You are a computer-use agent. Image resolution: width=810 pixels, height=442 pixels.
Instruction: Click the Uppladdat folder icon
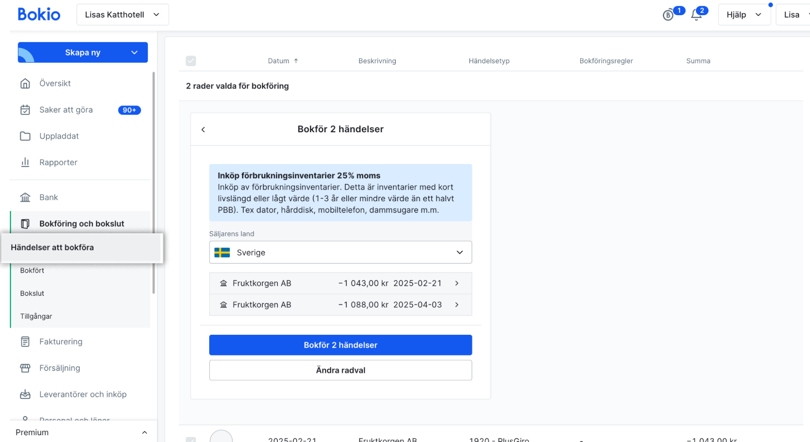coord(25,136)
